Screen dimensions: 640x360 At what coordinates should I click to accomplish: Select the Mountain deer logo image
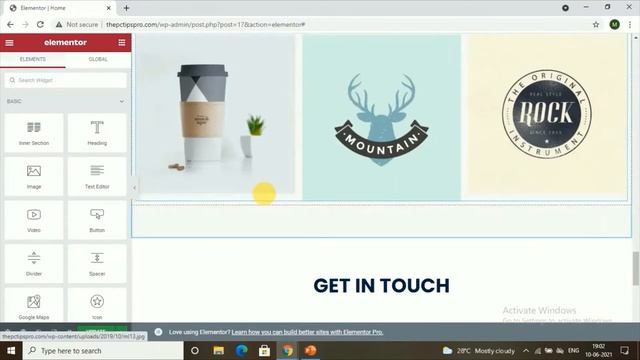(382, 118)
